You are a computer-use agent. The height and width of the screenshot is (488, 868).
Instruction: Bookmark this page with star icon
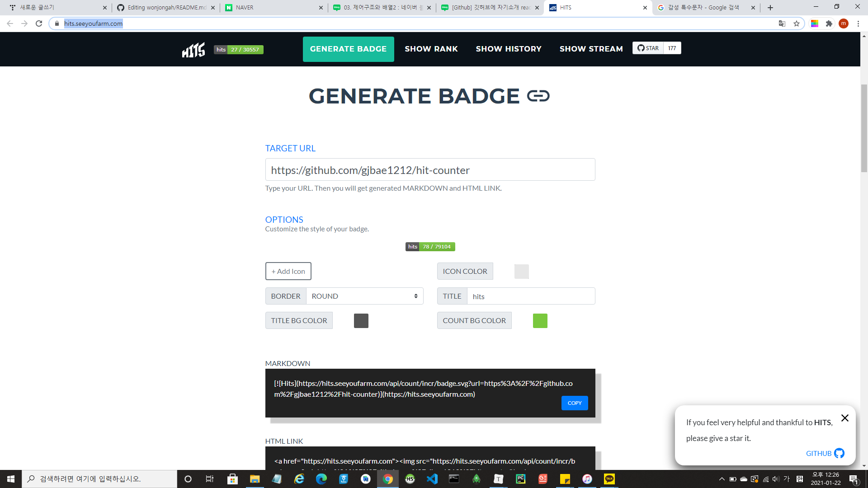coord(797,23)
